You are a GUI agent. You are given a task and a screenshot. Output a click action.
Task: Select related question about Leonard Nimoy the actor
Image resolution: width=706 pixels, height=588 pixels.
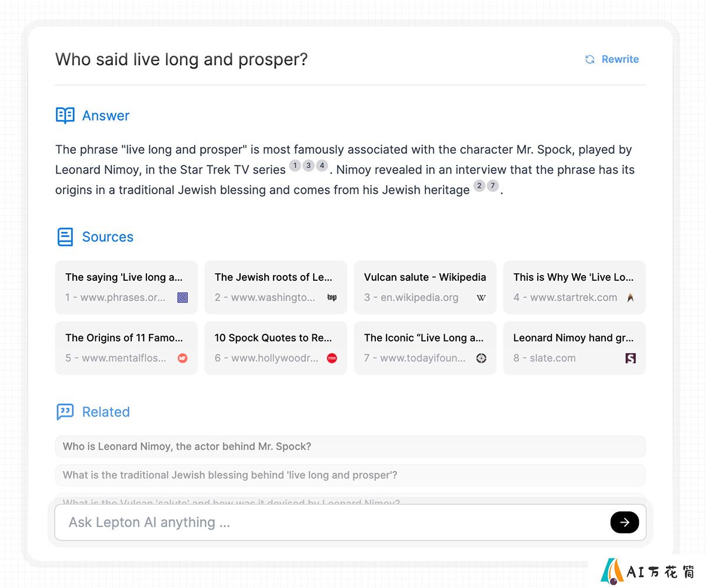350,447
